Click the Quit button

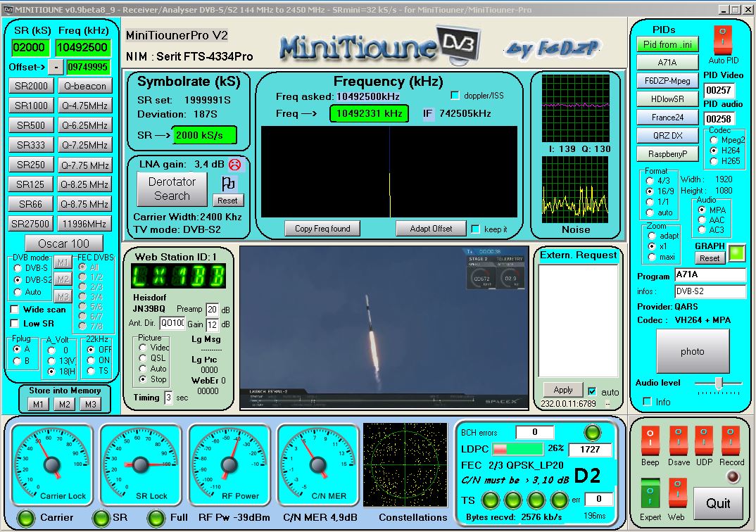718,504
